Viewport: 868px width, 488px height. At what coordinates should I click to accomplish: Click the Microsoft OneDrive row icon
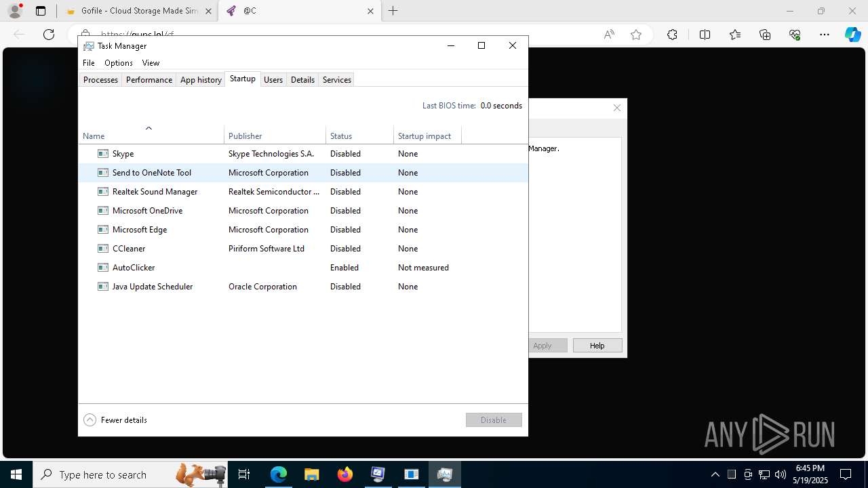(103, 211)
